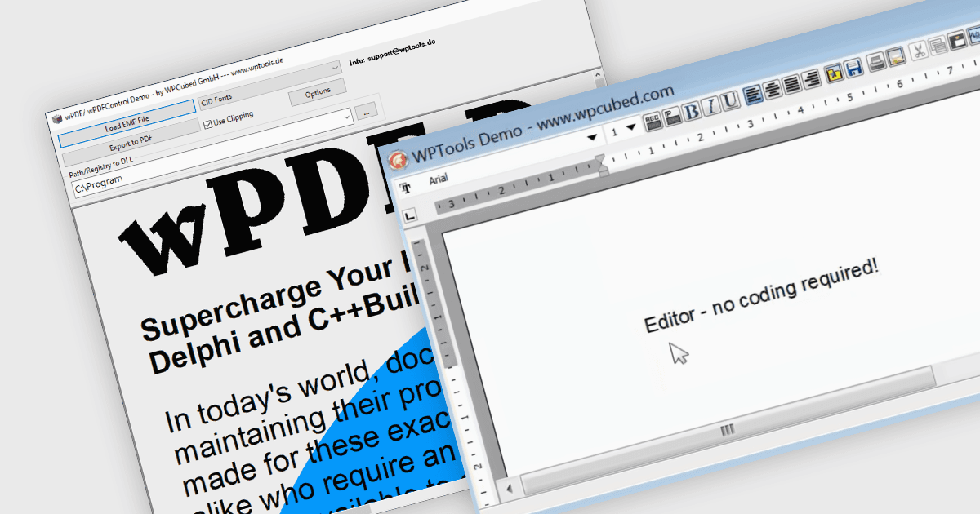The width and height of the screenshot is (980, 514).
Task: Click the Cut scissors icon
Action: pos(919,49)
